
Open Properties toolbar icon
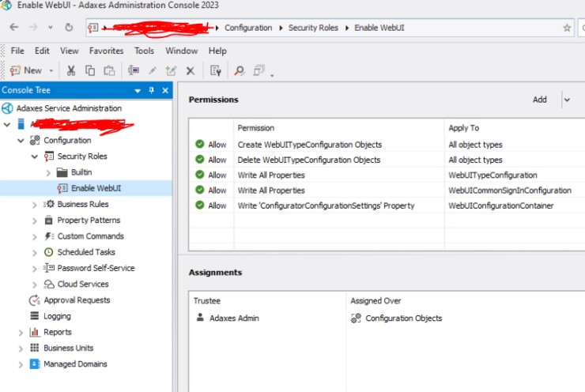216,70
